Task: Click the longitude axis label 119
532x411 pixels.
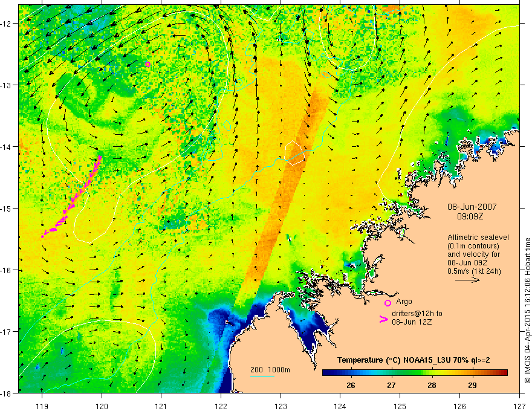Action: click(42, 406)
